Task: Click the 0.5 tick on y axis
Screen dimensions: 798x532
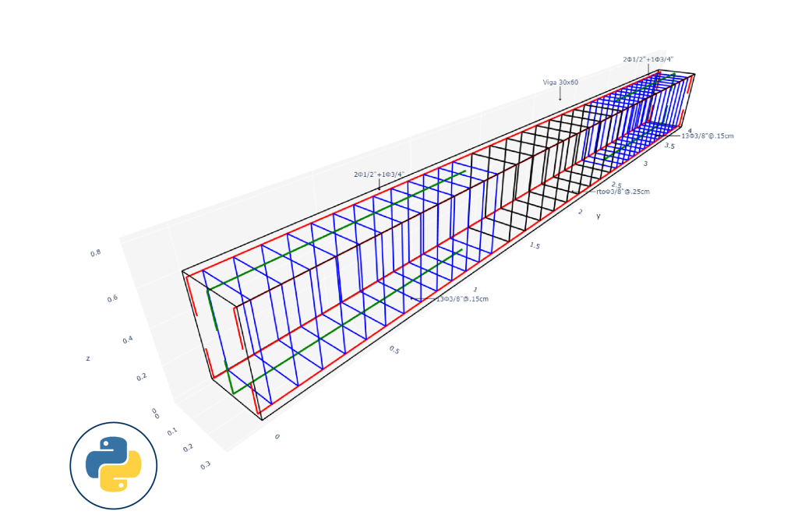Action: (394, 351)
